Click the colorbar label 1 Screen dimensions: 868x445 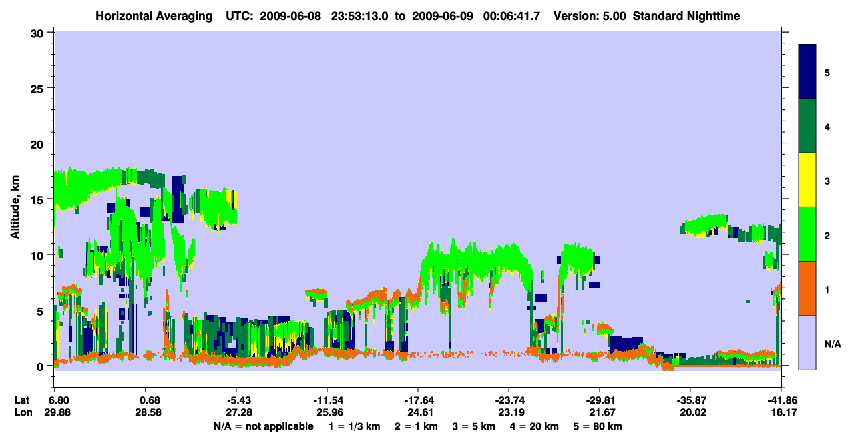click(x=827, y=290)
